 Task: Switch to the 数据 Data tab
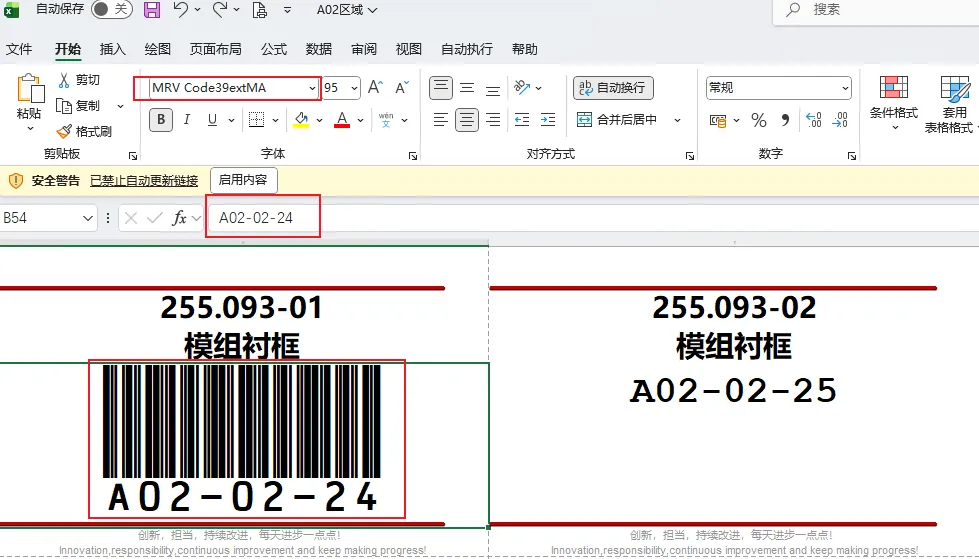(318, 49)
